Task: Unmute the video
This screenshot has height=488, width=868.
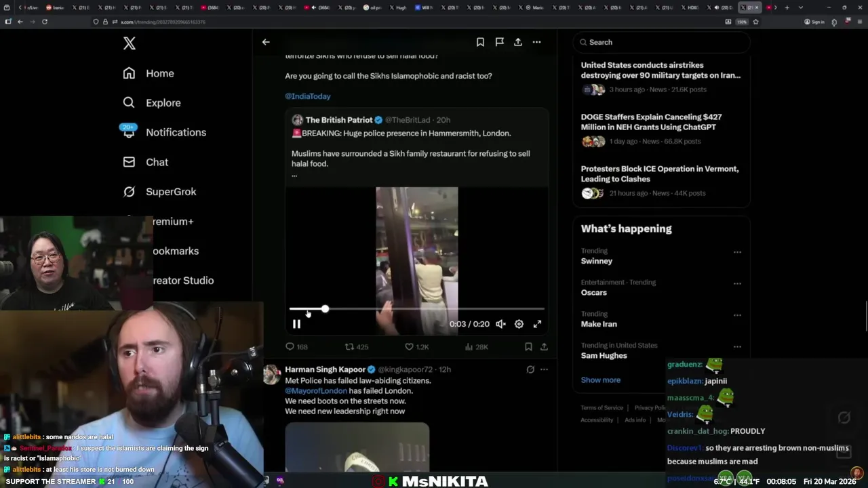Action: pos(500,324)
